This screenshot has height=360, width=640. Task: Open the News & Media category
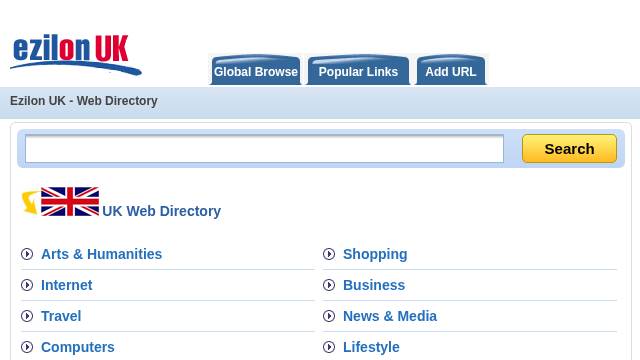tap(390, 316)
